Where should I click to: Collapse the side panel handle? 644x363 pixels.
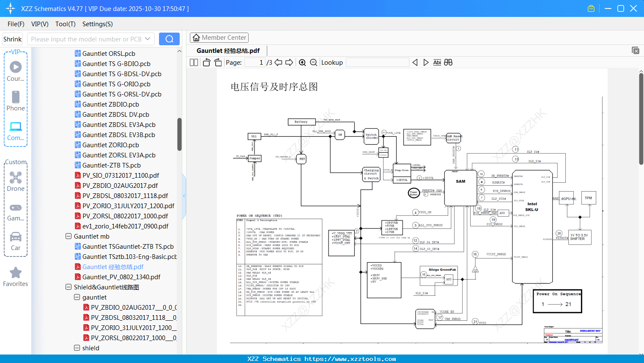tap(184, 196)
